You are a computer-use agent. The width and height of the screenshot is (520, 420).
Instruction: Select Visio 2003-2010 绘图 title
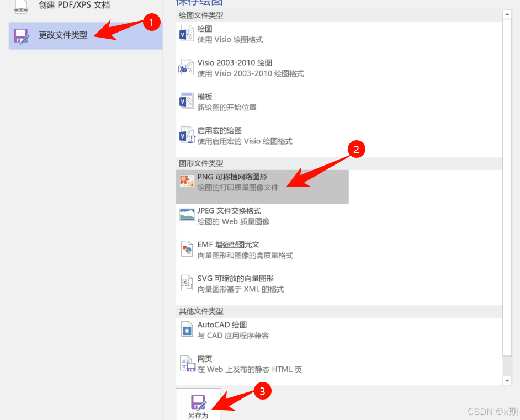235,63
